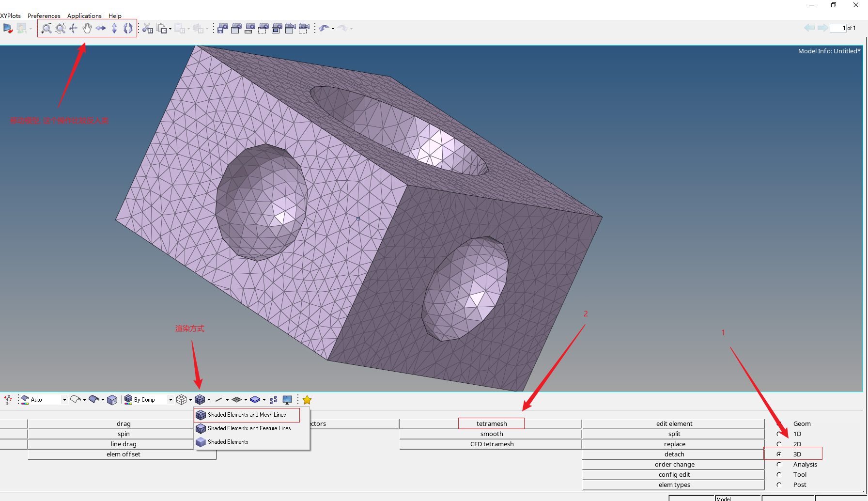This screenshot has height=501, width=868.
Task: Click wireframe geometry surface icon
Action: (x=76, y=400)
